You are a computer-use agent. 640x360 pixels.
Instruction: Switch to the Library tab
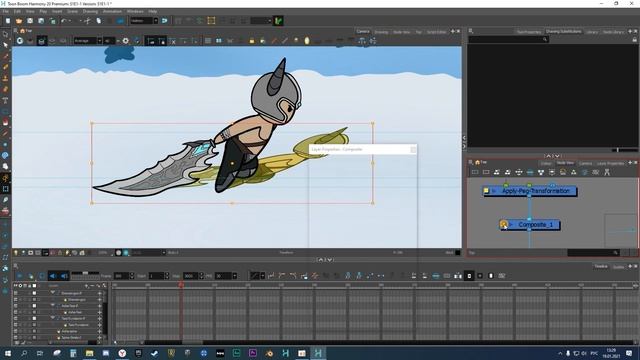pyautogui.click(x=591, y=32)
